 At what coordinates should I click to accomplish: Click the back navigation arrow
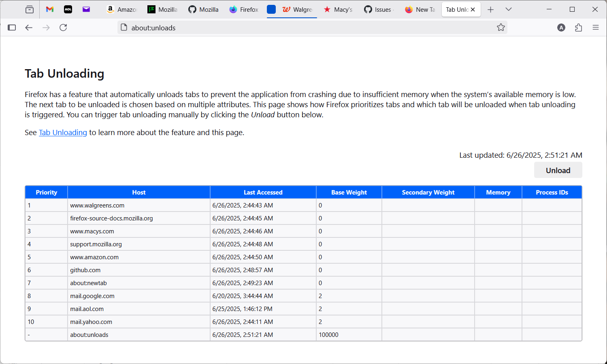point(29,28)
